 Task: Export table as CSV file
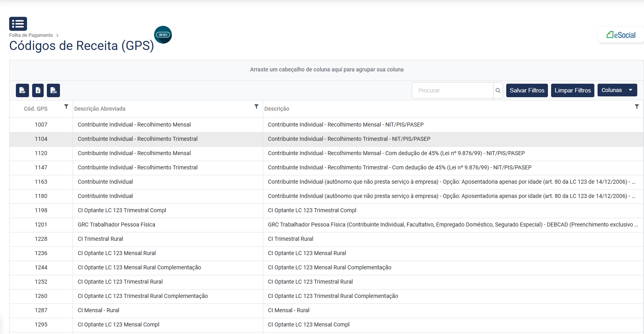[53, 90]
